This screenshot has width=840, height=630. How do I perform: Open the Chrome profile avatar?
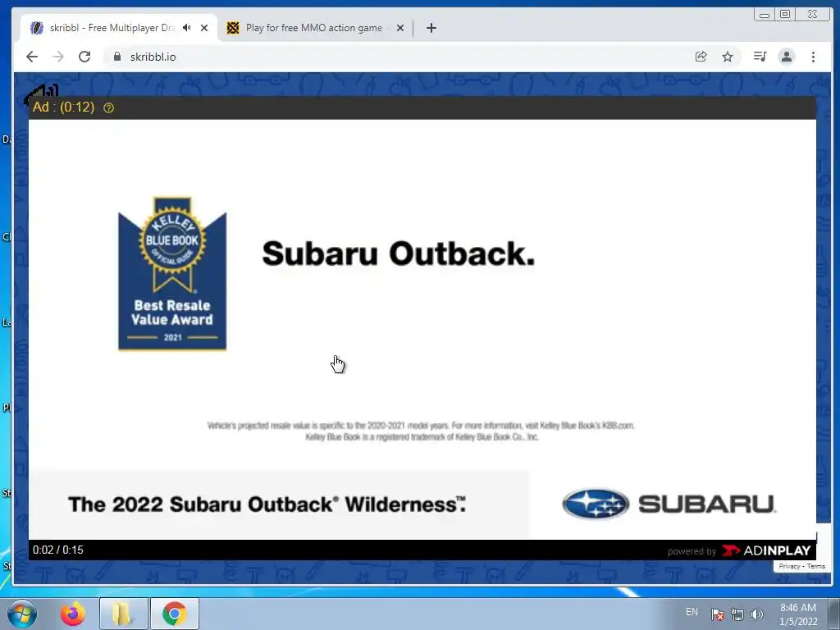pyautogui.click(x=786, y=57)
